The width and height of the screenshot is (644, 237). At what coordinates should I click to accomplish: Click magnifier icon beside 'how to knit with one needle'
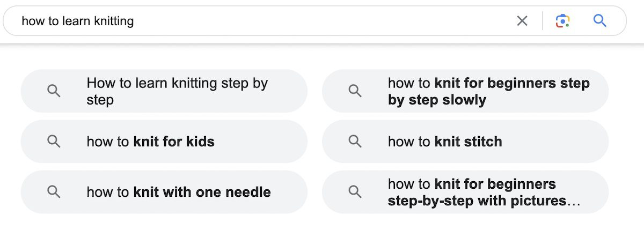point(54,192)
